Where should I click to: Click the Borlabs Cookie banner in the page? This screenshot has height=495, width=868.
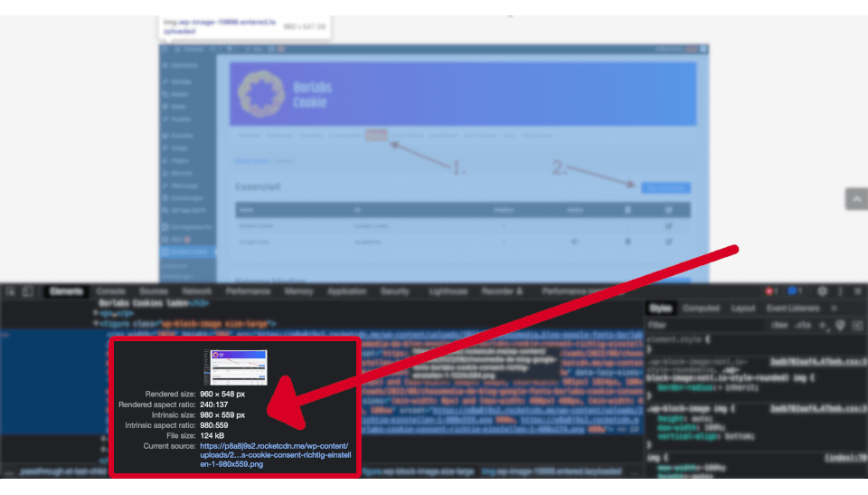point(463,94)
